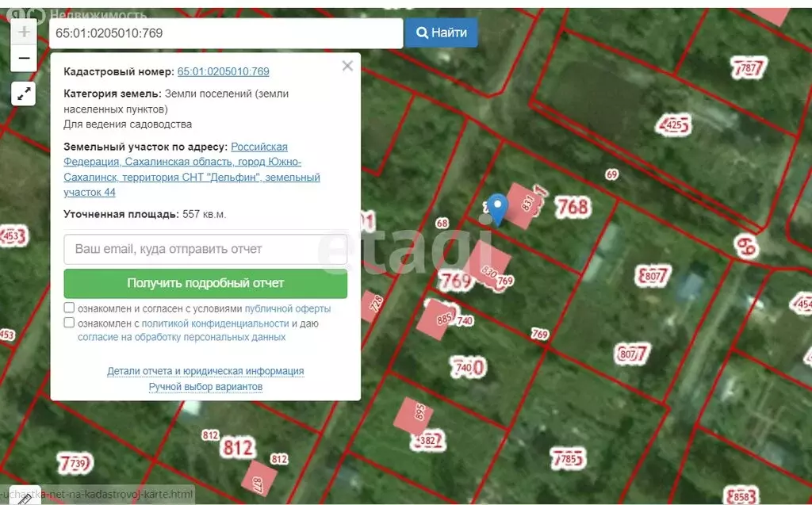
Task: Click the ruler measurement tool icon
Action: [x=23, y=497]
